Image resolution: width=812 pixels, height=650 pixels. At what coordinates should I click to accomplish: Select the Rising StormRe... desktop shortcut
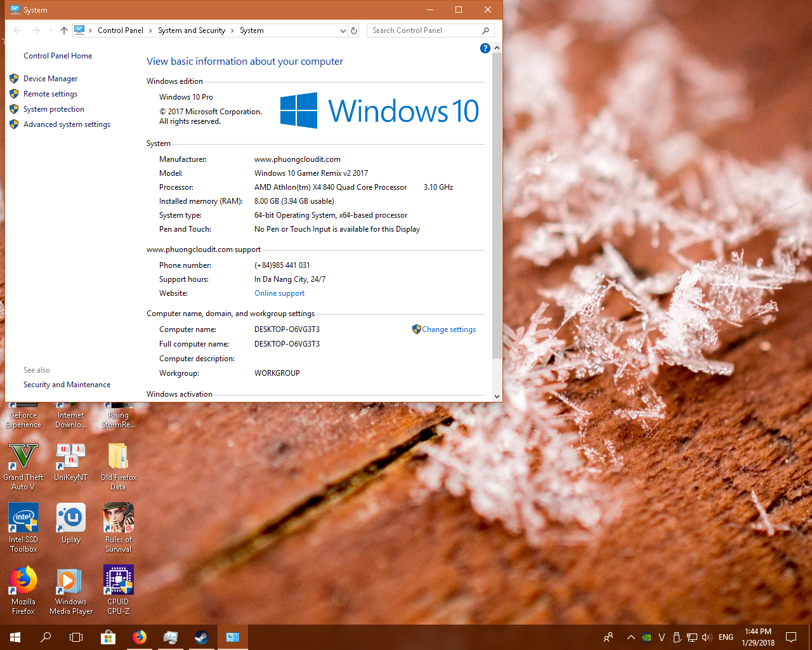pos(119,416)
